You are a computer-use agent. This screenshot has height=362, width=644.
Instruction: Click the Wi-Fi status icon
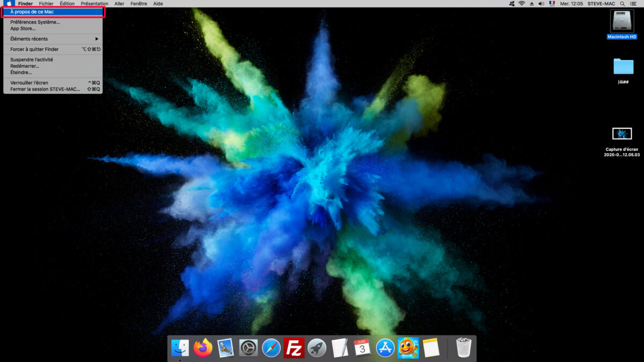(x=521, y=4)
